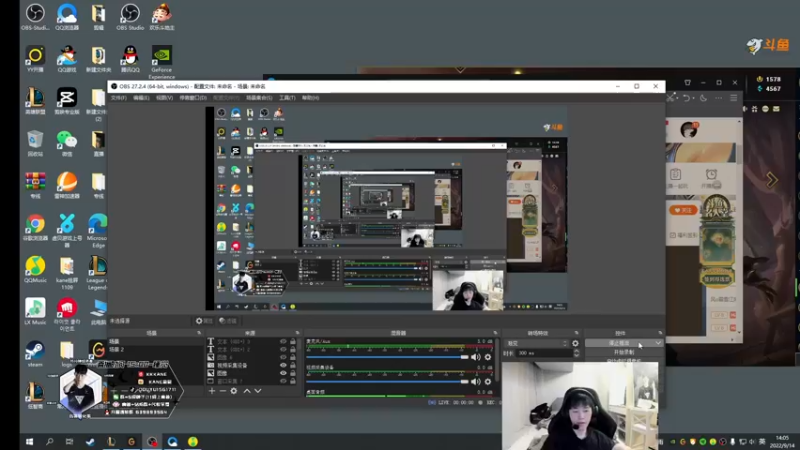Open the 场景集合(S) menu
This screenshot has width=800, height=450.
coord(259,98)
